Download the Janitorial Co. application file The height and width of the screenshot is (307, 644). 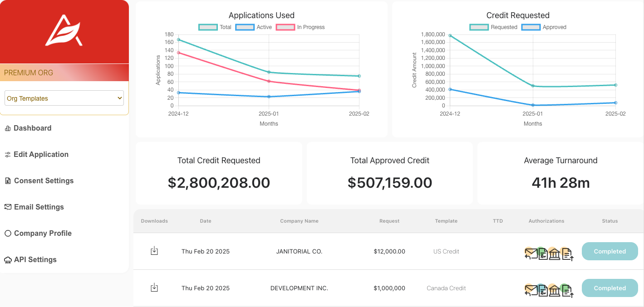coord(154,251)
